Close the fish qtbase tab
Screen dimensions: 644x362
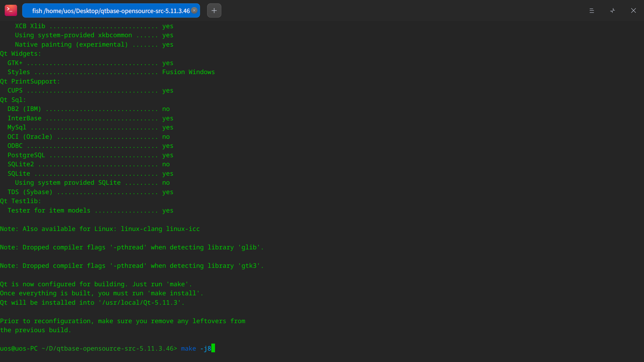click(194, 10)
